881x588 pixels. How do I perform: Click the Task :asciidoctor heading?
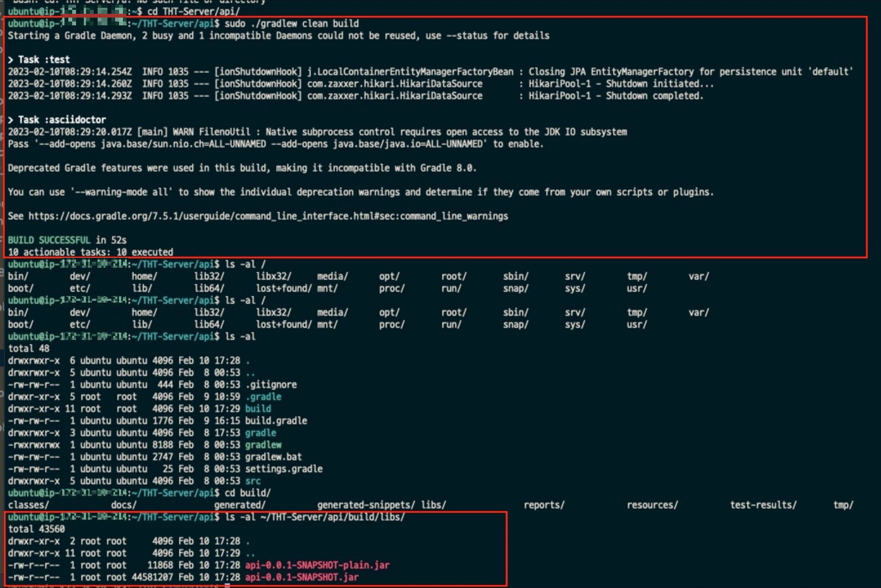coord(61,120)
